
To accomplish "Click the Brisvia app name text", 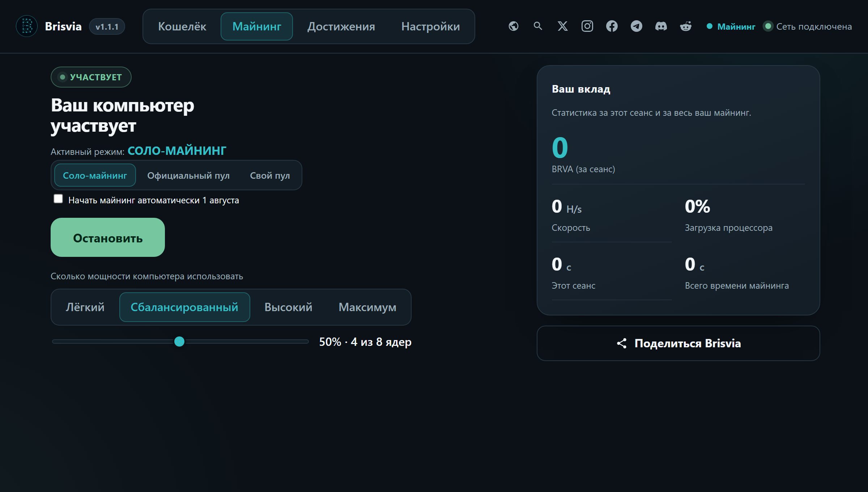I will [x=63, y=26].
